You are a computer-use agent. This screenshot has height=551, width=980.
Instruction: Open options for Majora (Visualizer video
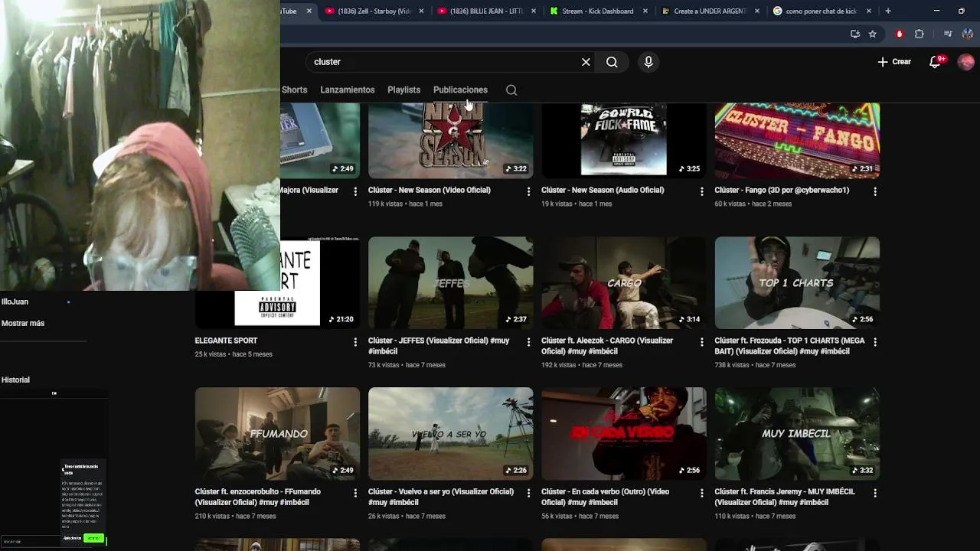point(355,191)
